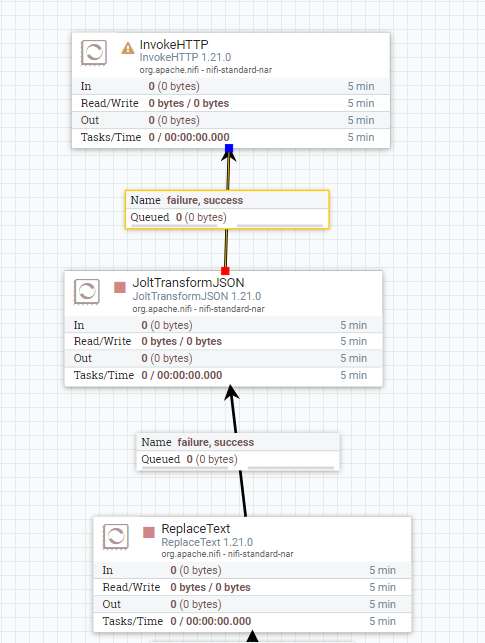
Task: Click the ReplaceText 1.21.0 type label
Action: 207,542
